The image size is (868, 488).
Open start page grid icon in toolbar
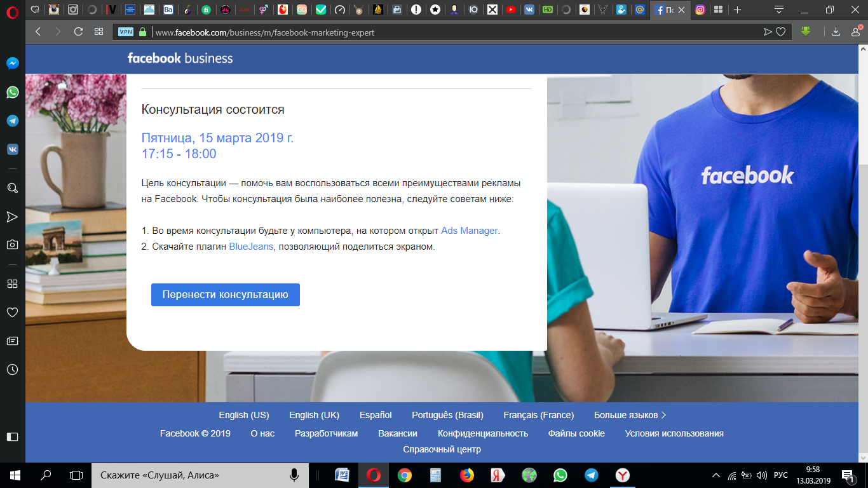click(98, 32)
